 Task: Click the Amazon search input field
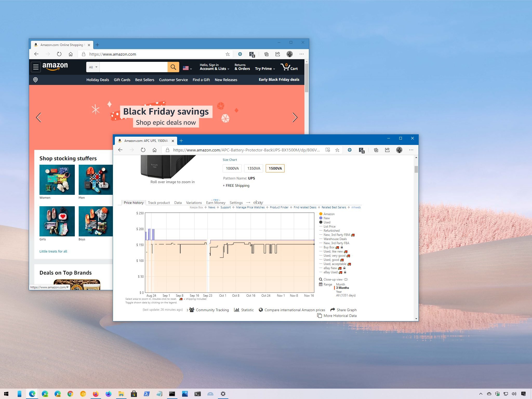[134, 67]
